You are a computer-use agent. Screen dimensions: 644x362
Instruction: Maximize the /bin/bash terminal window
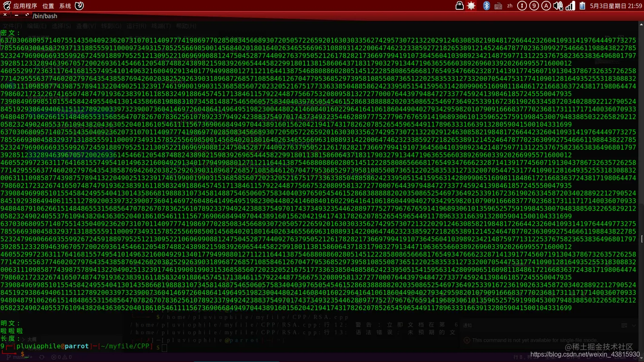click(x=27, y=15)
